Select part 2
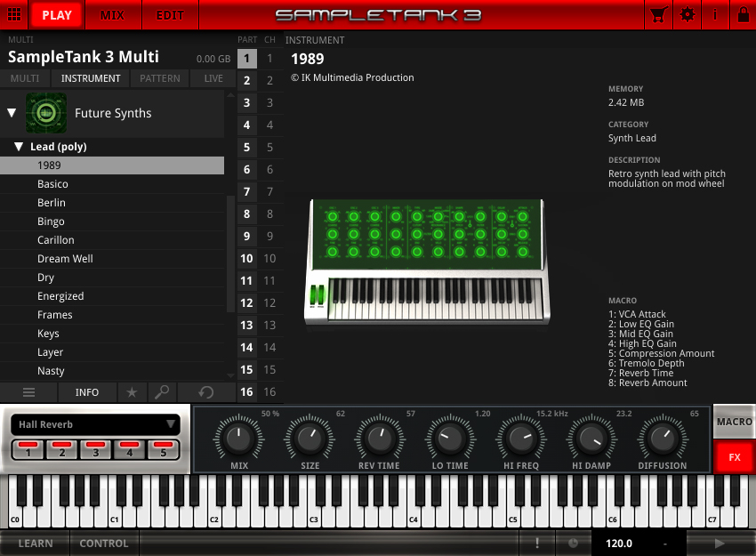The image size is (756, 556). click(x=247, y=81)
